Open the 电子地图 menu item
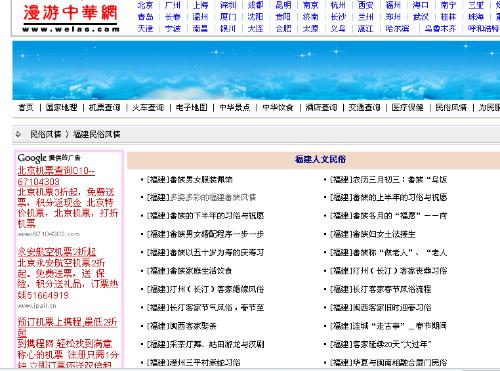500x371 pixels. click(192, 107)
